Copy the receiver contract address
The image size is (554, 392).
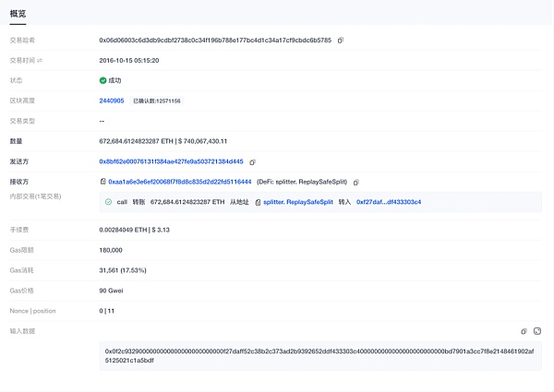[x=356, y=183]
